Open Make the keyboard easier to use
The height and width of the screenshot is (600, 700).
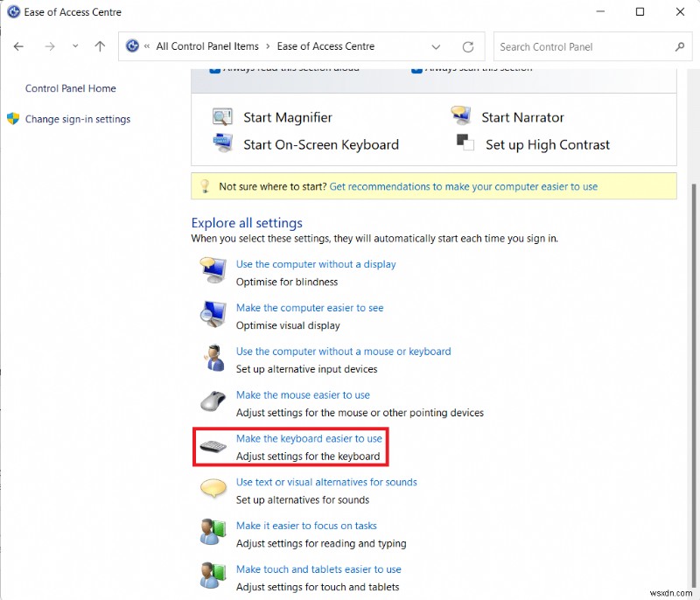tap(309, 438)
